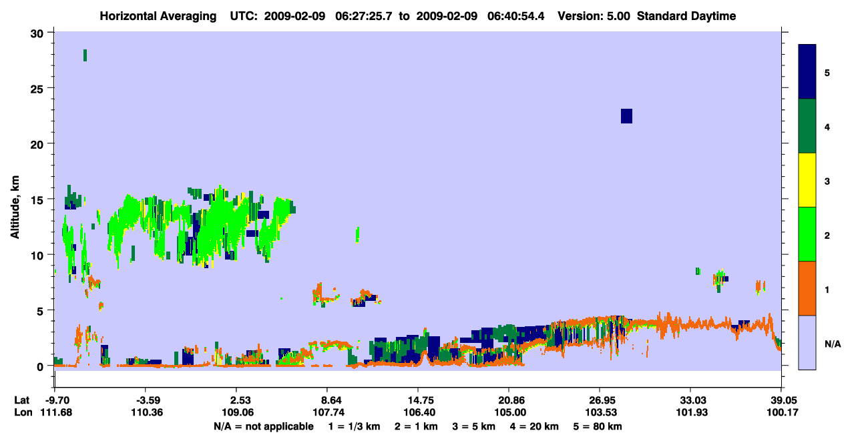The image size is (868, 445).
Task: Click the small dark green mark near 28 km
Action: coord(85,55)
